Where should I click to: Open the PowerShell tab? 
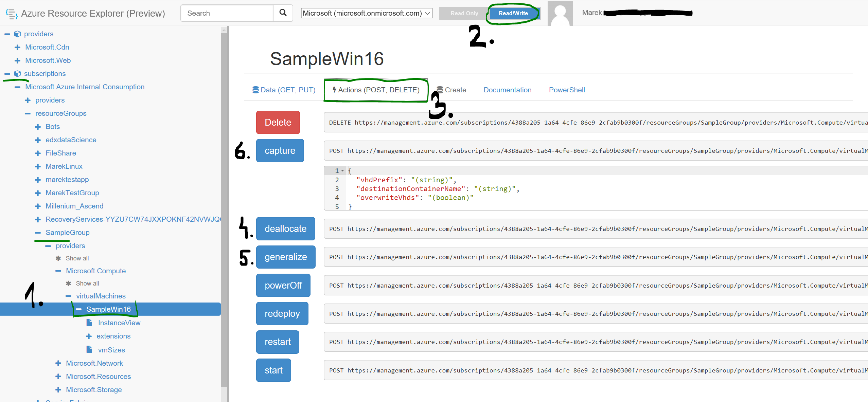tap(567, 90)
